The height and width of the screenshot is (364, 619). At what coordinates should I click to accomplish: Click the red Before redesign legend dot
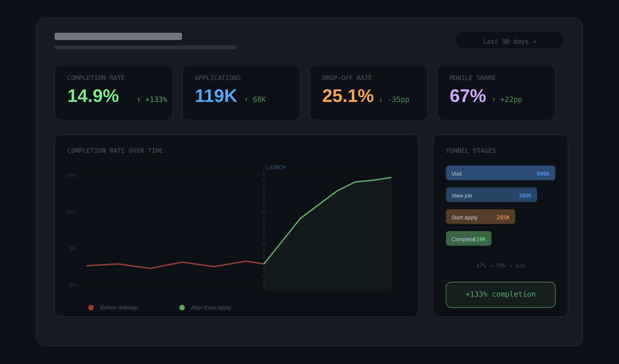[x=91, y=308]
